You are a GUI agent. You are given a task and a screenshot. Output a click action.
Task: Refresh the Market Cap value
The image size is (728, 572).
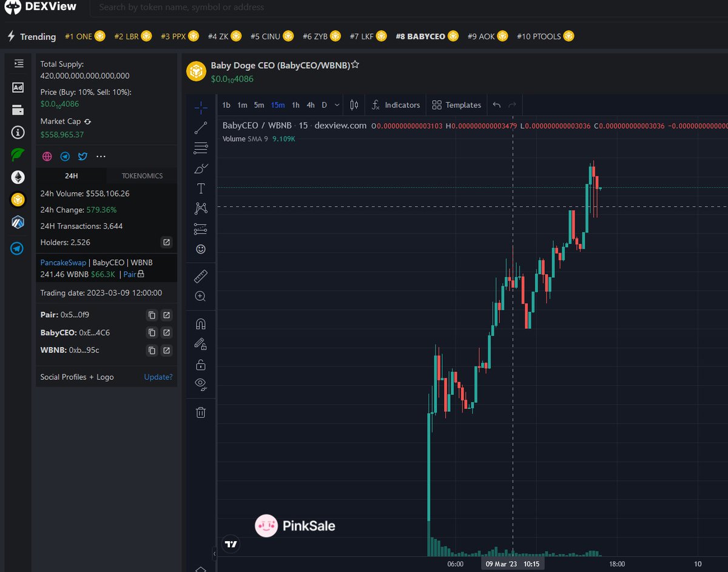(87, 122)
